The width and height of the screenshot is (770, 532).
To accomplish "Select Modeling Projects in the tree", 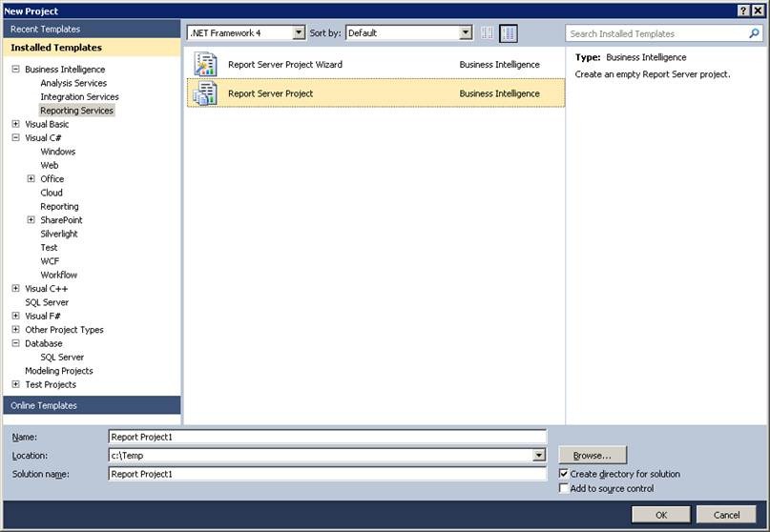I will pyautogui.click(x=59, y=371).
